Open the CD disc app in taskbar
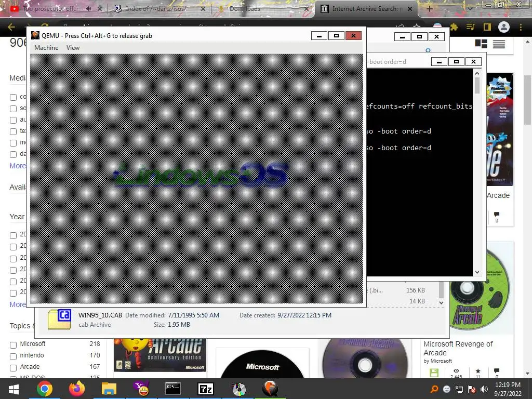Screen dimensions: 532x399 pos(238,389)
